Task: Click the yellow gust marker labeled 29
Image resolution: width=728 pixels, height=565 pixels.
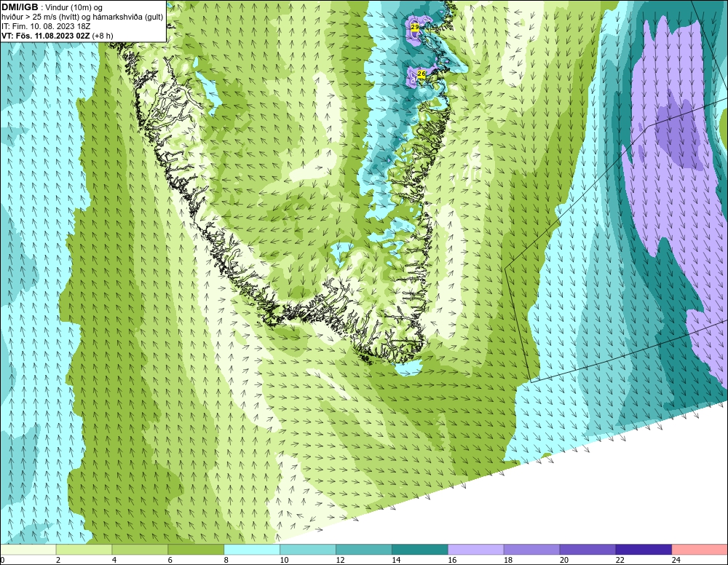Action: (x=415, y=28)
